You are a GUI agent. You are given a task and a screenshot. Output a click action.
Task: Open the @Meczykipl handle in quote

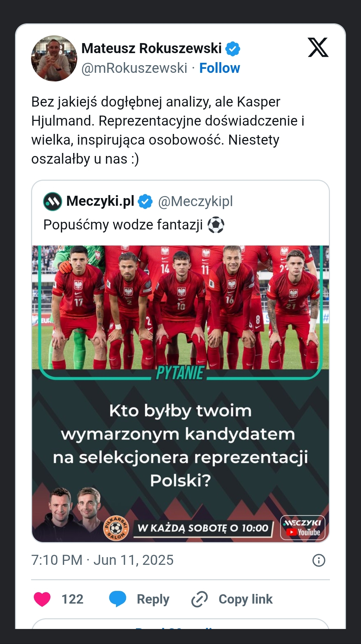195,201
